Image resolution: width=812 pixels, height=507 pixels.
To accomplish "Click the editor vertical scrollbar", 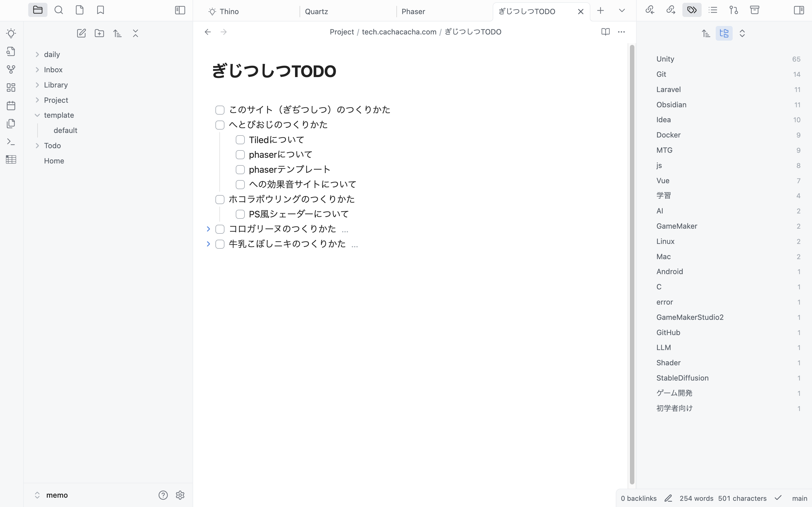I will [632, 265].
